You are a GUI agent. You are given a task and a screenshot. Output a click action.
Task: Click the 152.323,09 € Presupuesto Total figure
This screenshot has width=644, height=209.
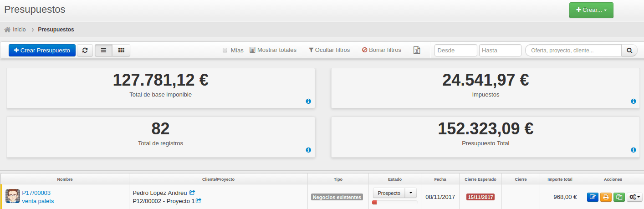pyautogui.click(x=486, y=128)
